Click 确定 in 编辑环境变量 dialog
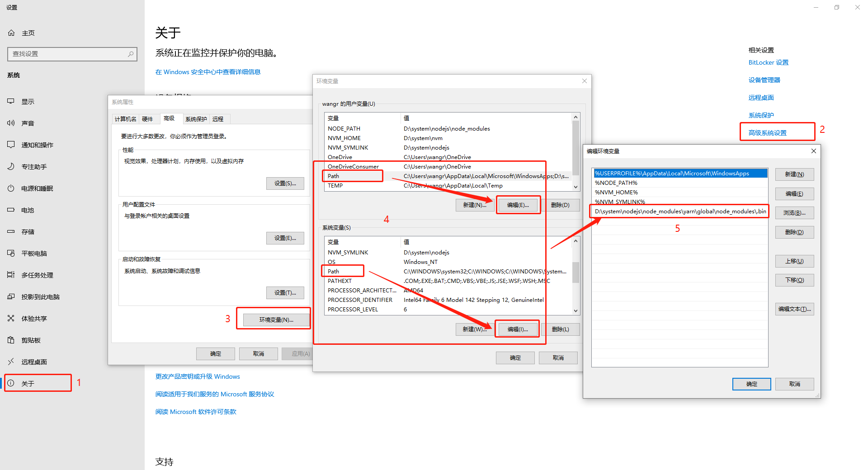This screenshot has width=868, height=470. [752, 384]
